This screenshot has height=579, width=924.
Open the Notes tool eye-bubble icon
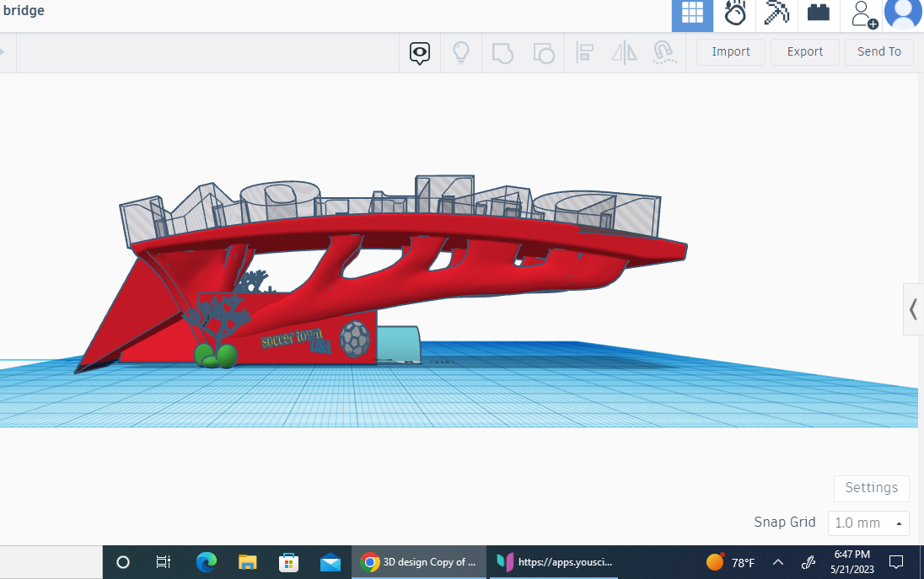pos(420,53)
